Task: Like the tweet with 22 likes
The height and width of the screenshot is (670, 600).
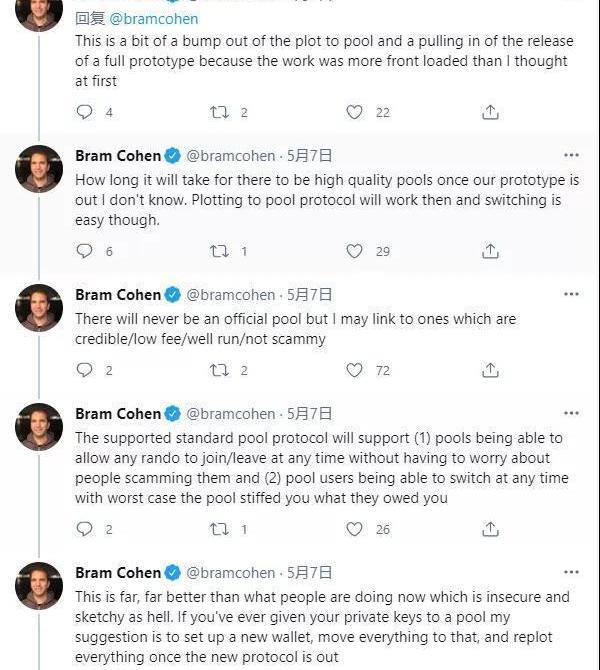Action: (355, 113)
